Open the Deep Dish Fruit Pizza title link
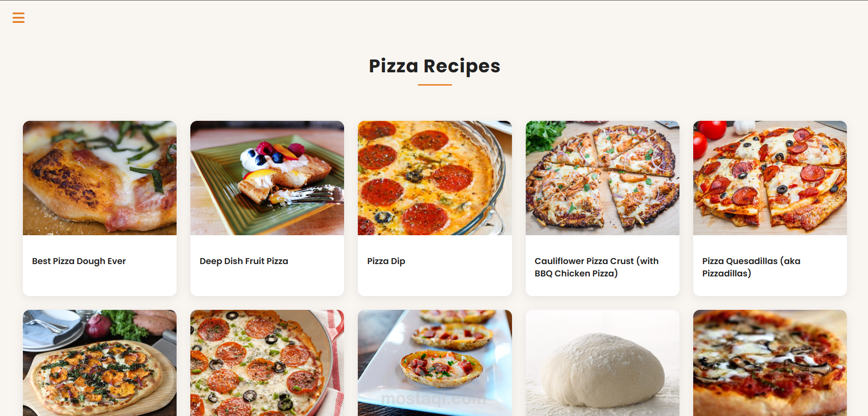868x416 pixels. 244,261
